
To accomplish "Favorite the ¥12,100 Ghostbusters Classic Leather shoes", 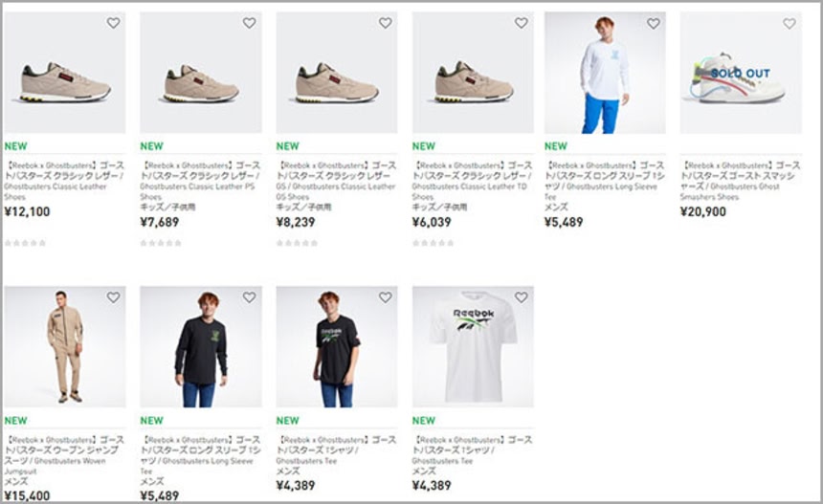I will (x=113, y=23).
